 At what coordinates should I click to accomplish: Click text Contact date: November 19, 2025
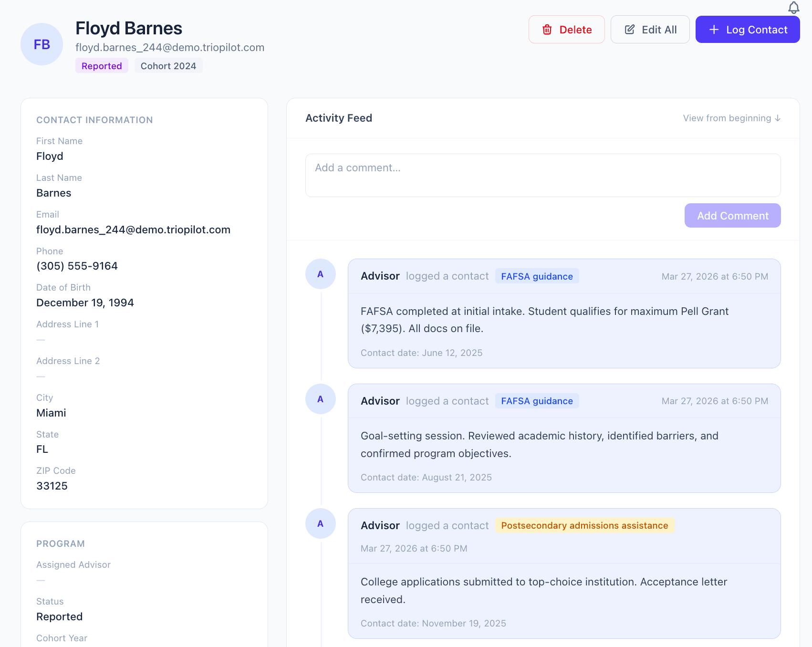pos(433,624)
